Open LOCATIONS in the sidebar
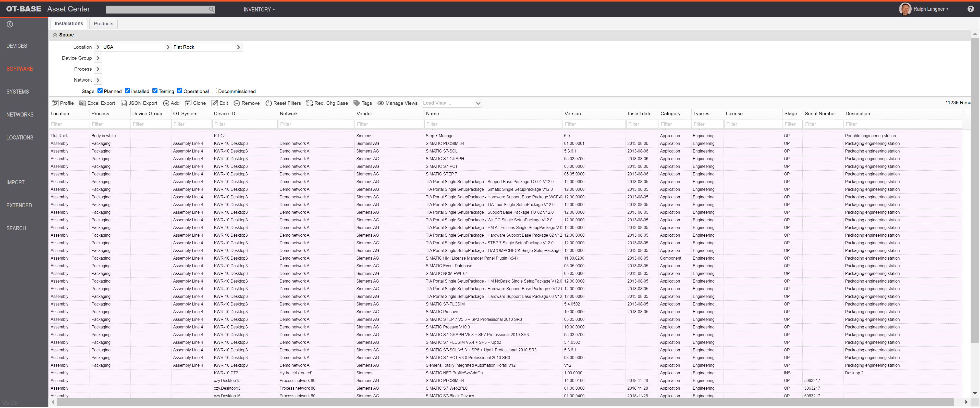This screenshot has height=408, width=980. pyautogui.click(x=20, y=138)
